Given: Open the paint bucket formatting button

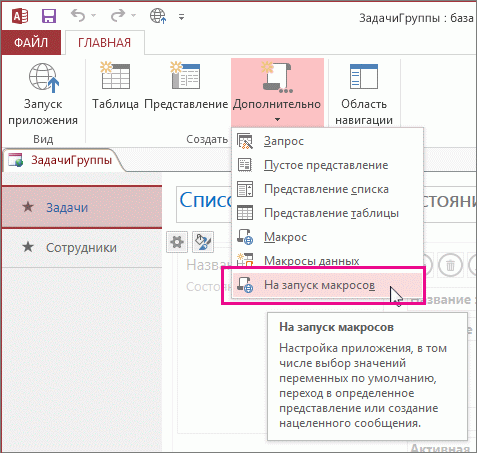Looking at the screenshot, I should (x=203, y=242).
